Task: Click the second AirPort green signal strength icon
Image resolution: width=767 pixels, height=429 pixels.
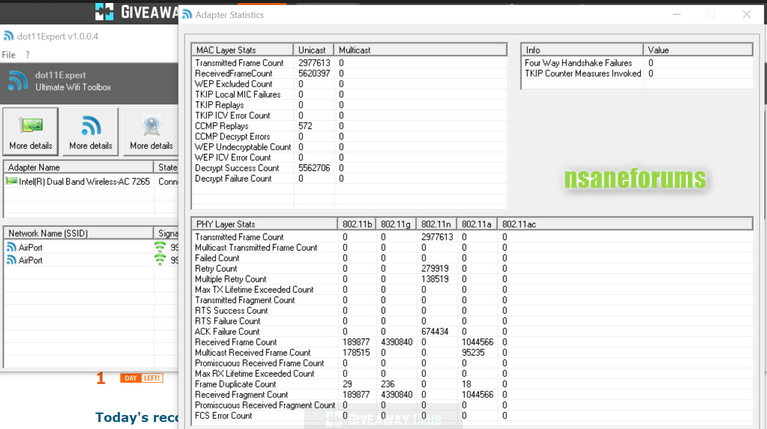Action: click(x=160, y=260)
